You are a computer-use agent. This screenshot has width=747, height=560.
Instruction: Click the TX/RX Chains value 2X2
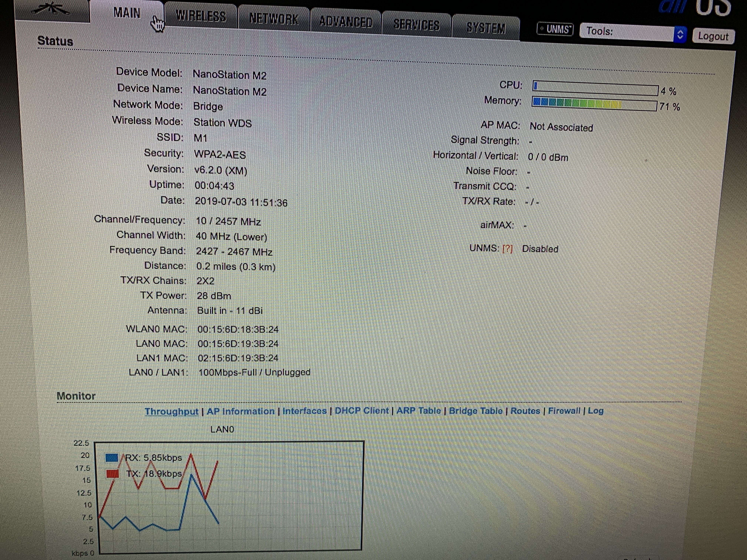point(205,281)
